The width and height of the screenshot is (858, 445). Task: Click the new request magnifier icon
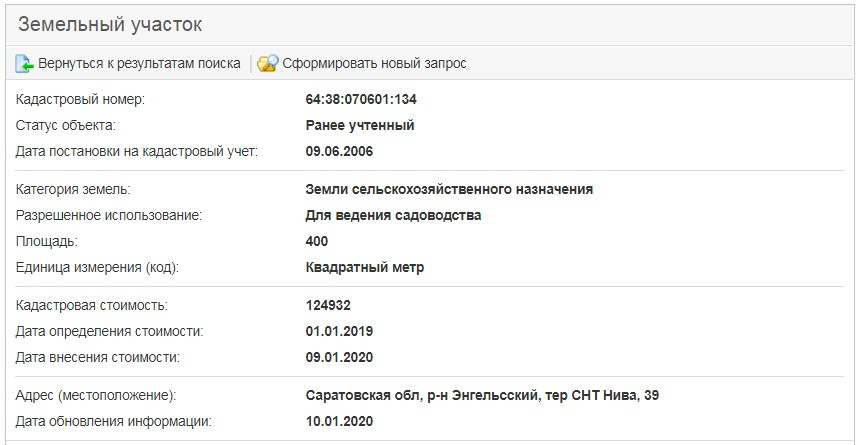tap(267, 64)
